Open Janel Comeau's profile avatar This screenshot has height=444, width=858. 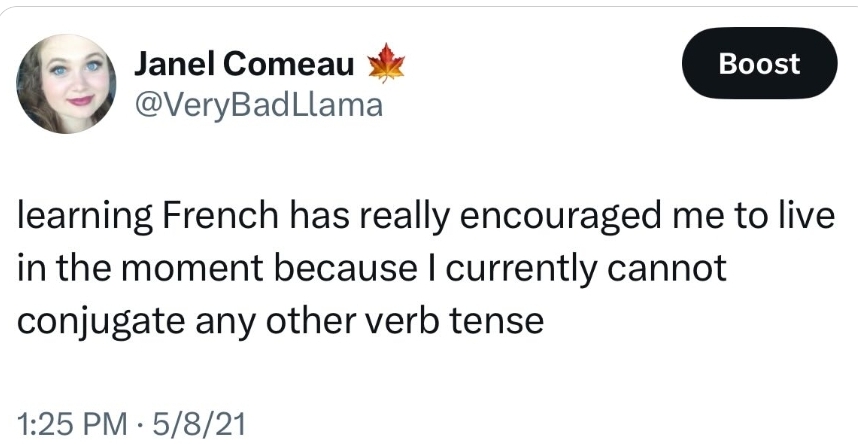(x=66, y=83)
